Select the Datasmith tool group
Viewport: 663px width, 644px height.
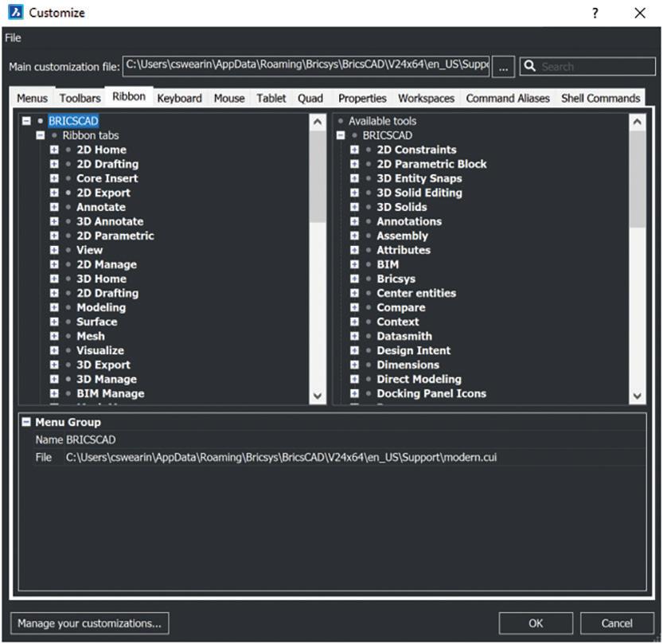coord(404,336)
